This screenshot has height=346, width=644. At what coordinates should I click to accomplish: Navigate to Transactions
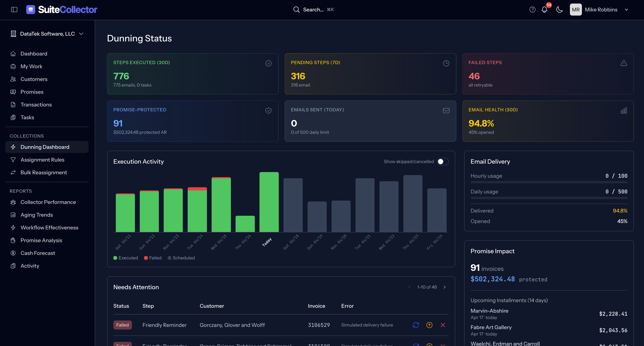coord(36,105)
